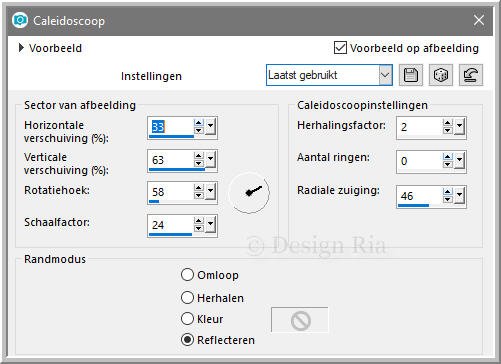501x364 pixels.
Task: Save the current preset with disk icon
Action: [x=411, y=75]
